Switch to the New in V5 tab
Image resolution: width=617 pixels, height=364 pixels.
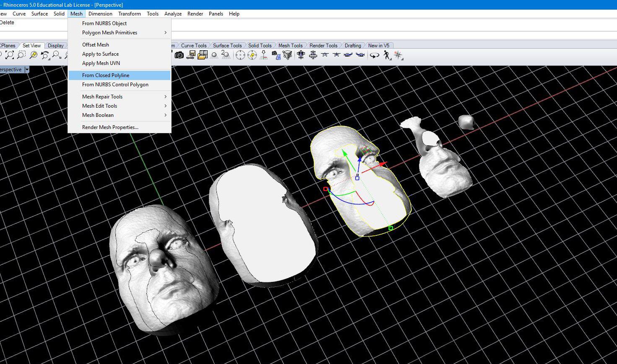coord(379,46)
